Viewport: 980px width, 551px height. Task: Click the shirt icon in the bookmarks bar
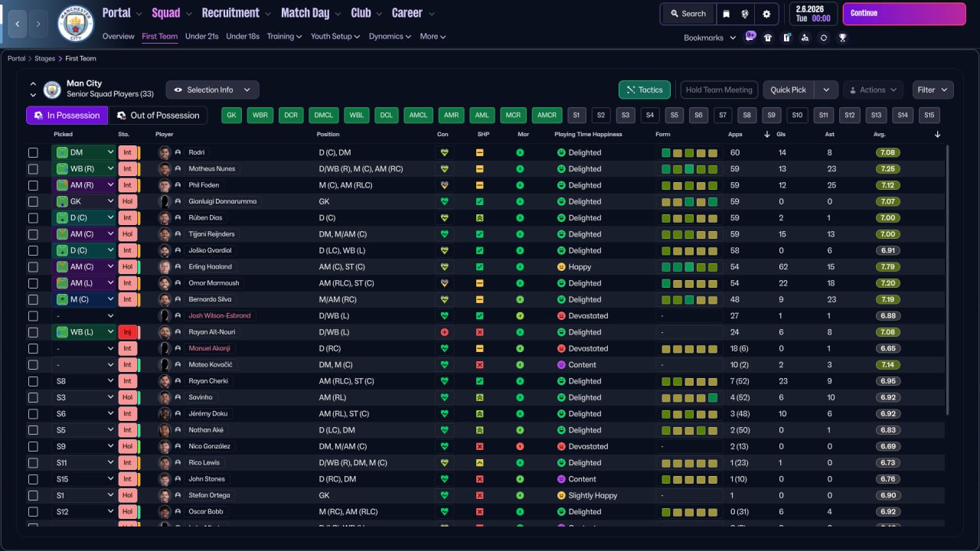pos(768,37)
